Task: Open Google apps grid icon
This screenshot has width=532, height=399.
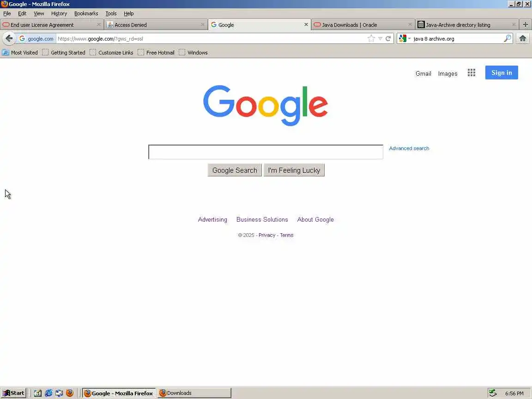Action: tap(471, 73)
